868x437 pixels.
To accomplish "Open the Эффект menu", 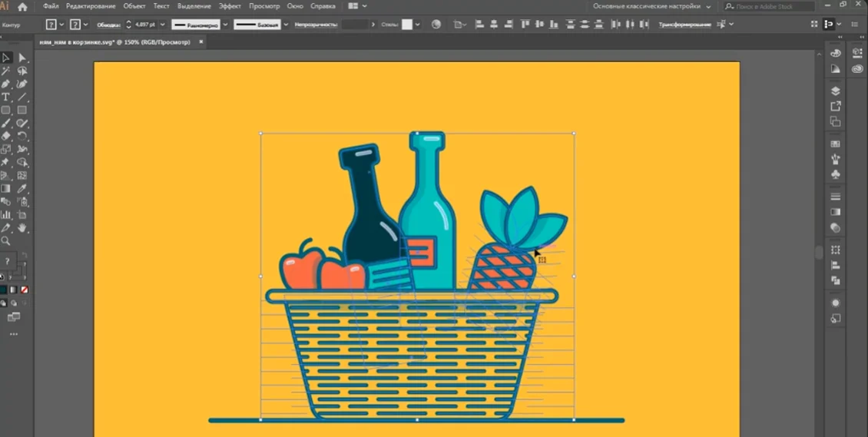I will [x=230, y=7].
